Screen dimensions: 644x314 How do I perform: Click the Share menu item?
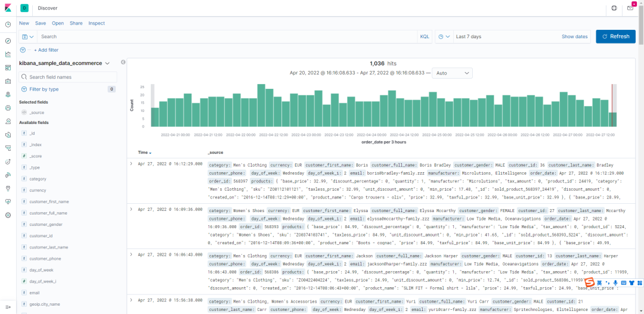[76, 23]
